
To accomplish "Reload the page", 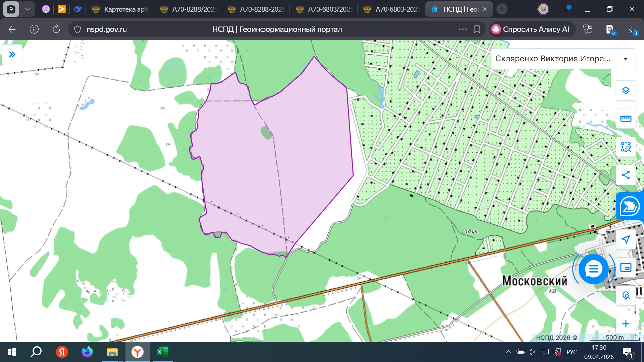I will pyautogui.click(x=56, y=29).
